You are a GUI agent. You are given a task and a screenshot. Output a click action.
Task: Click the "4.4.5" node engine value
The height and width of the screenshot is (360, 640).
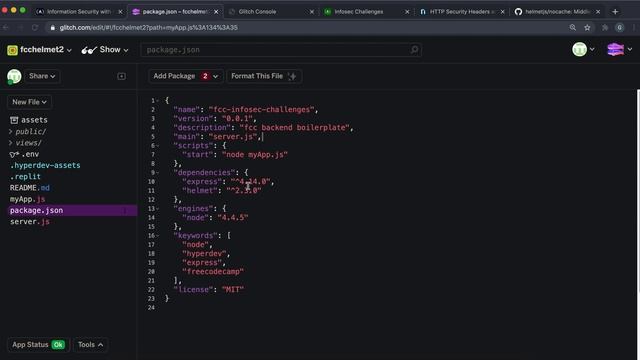233,218
